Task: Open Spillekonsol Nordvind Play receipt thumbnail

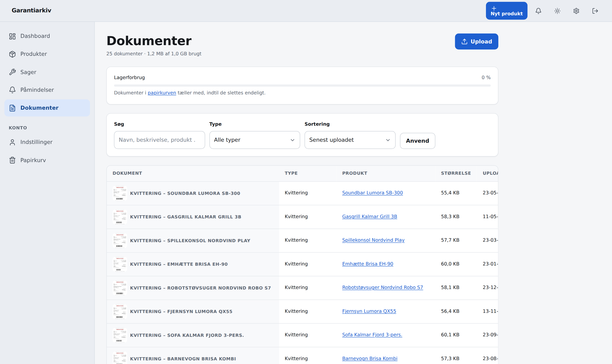Action: pyautogui.click(x=119, y=241)
